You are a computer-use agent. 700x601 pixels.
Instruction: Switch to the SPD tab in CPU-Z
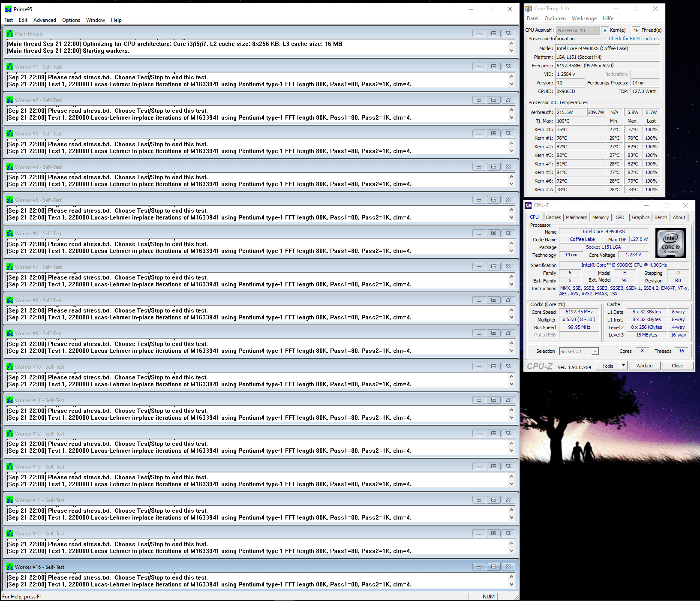[620, 217]
